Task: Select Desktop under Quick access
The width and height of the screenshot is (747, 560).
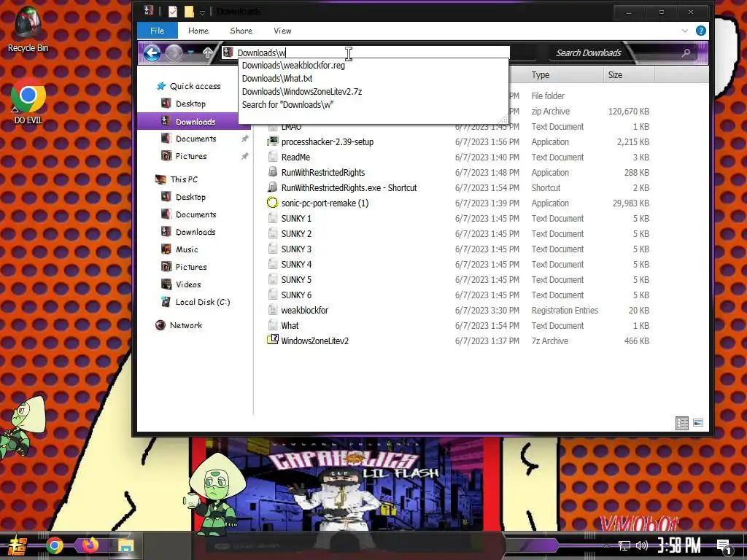Action: 190,104
